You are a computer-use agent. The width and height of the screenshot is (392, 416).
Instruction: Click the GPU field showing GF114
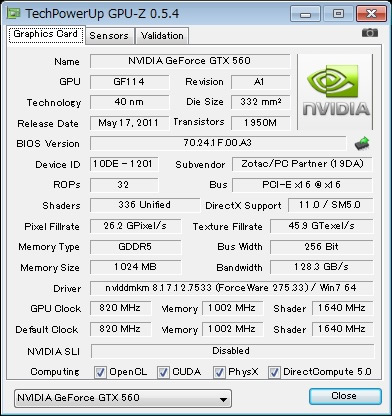[x=129, y=82]
